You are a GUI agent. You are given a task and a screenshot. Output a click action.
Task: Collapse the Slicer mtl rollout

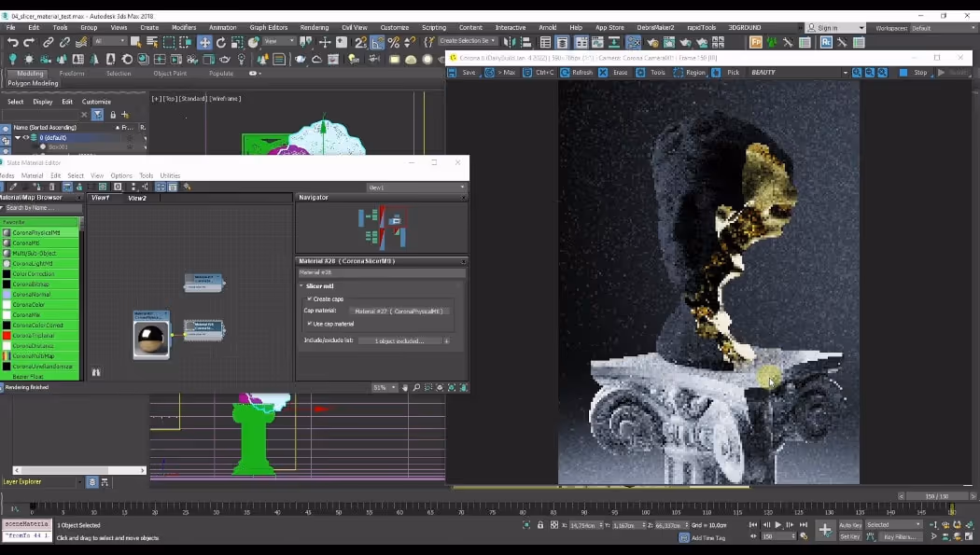pyautogui.click(x=301, y=286)
